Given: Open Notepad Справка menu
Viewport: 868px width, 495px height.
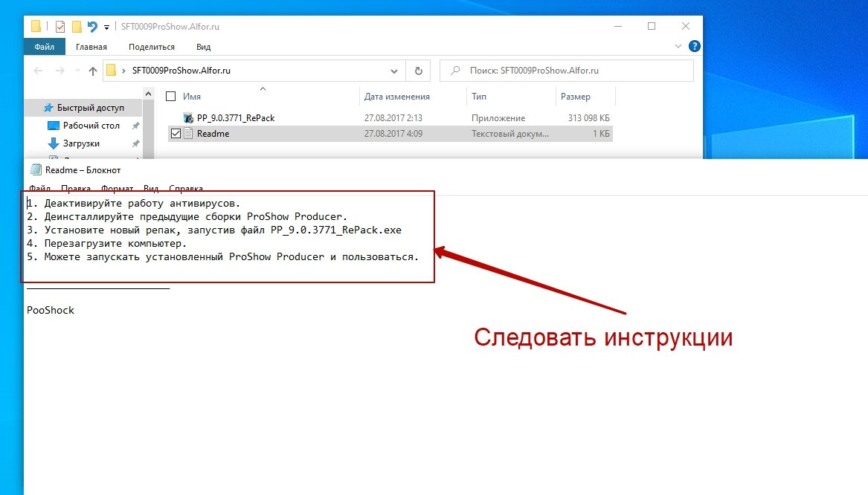Looking at the screenshot, I should pos(185,189).
